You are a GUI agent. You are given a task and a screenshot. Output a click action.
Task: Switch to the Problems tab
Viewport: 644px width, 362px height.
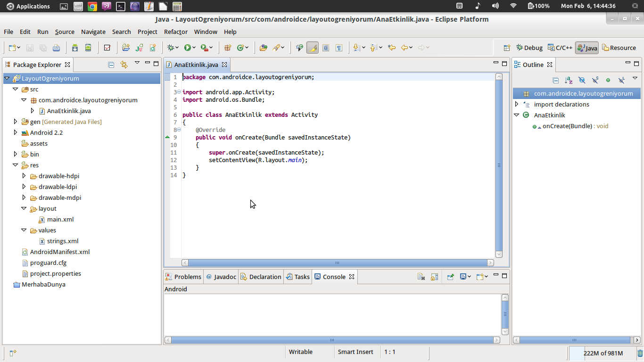click(183, 277)
